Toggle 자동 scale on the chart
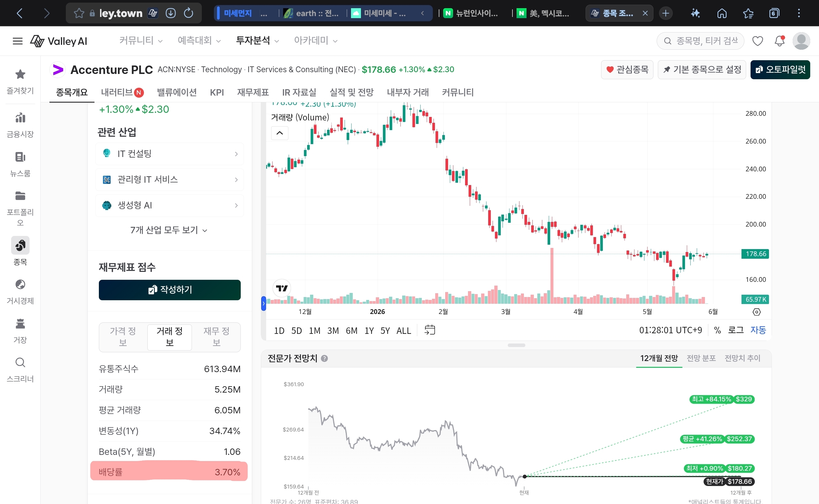This screenshot has height=504, width=819. point(758,330)
